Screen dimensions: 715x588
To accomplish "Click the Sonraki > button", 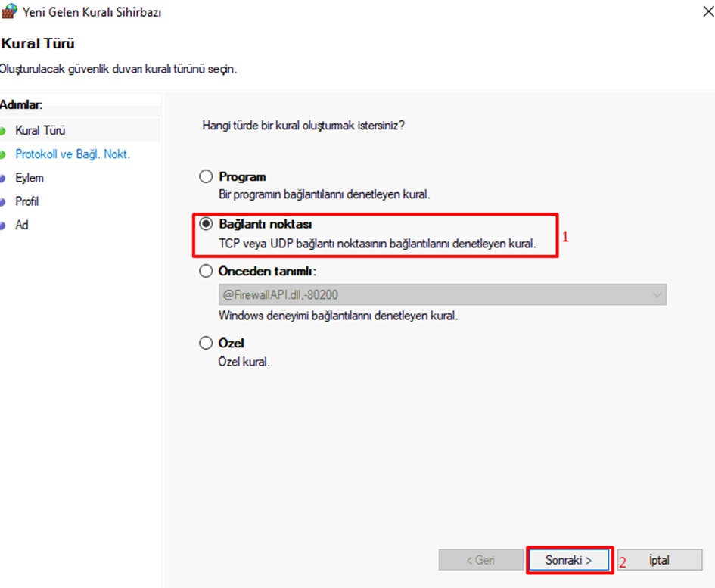I will tap(569, 560).
